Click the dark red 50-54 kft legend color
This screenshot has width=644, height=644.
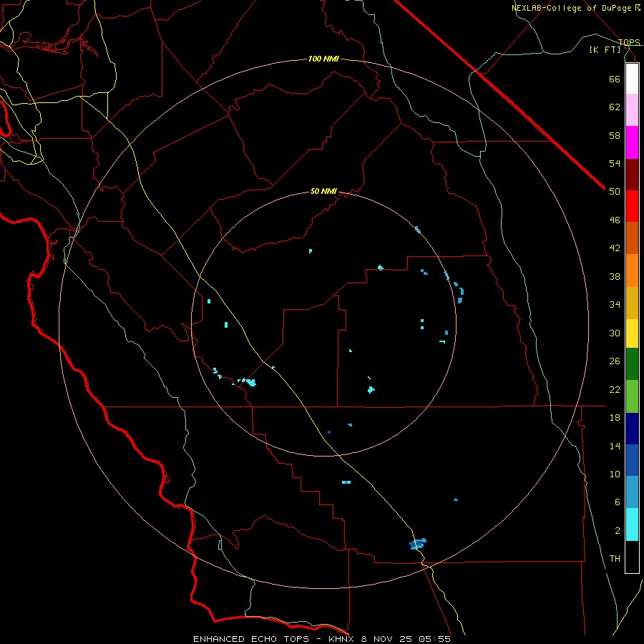[632, 175]
